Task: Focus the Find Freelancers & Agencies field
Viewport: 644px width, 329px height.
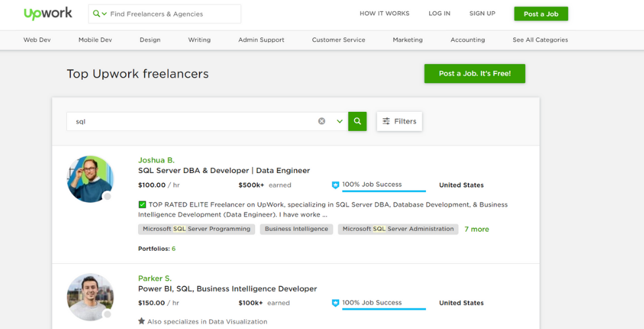Action: click(x=164, y=14)
